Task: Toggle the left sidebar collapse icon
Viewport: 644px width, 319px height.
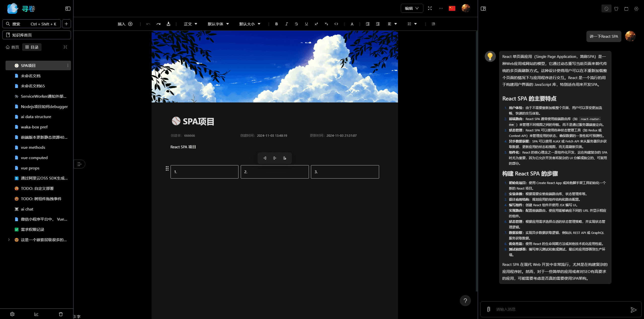Action: tap(67, 8)
